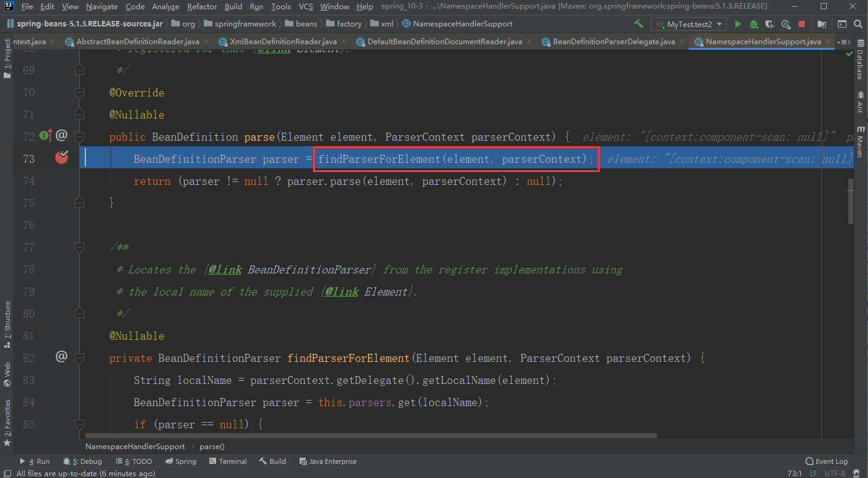Open Project Structure icon
The height and width of the screenshot is (478, 868).
pos(821,24)
